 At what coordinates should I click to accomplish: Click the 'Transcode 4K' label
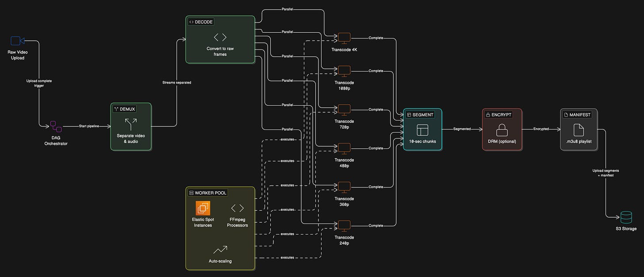pos(344,49)
